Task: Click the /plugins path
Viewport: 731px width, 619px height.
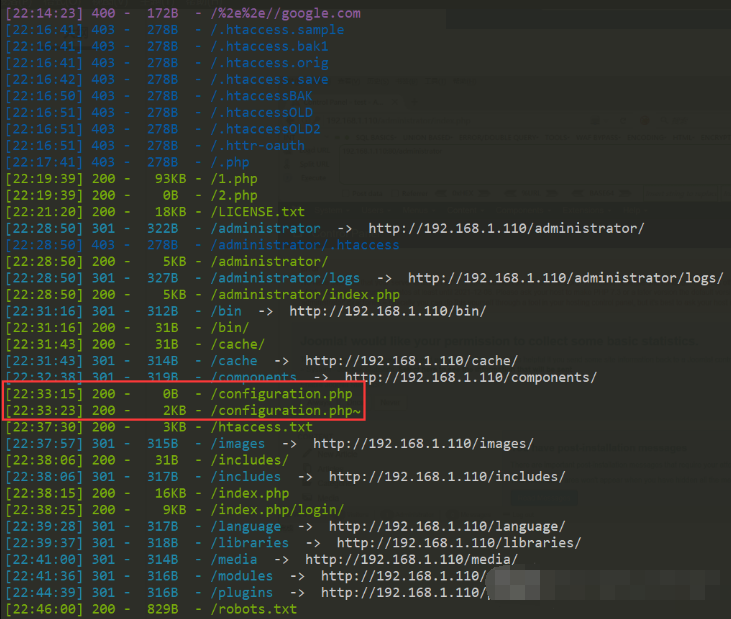Action: click(241, 593)
